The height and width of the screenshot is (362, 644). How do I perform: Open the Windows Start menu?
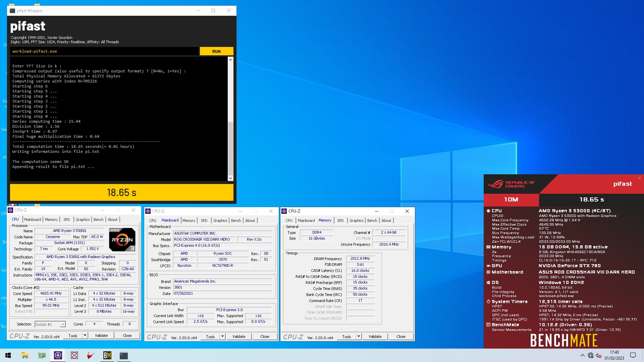click(x=8, y=355)
